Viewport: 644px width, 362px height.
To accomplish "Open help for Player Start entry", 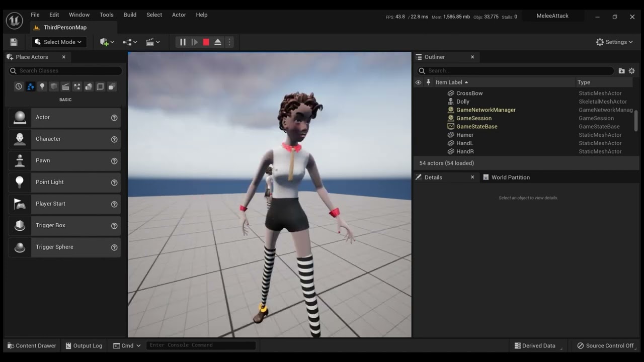I will (114, 204).
